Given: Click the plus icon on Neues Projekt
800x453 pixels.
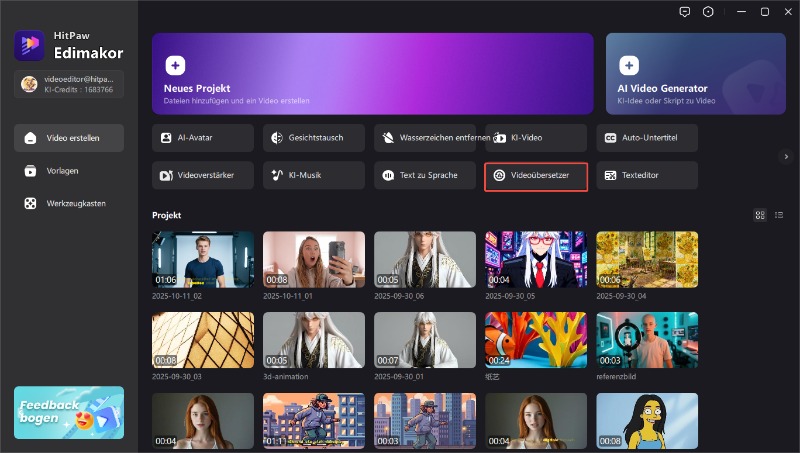Looking at the screenshot, I should 175,65.
